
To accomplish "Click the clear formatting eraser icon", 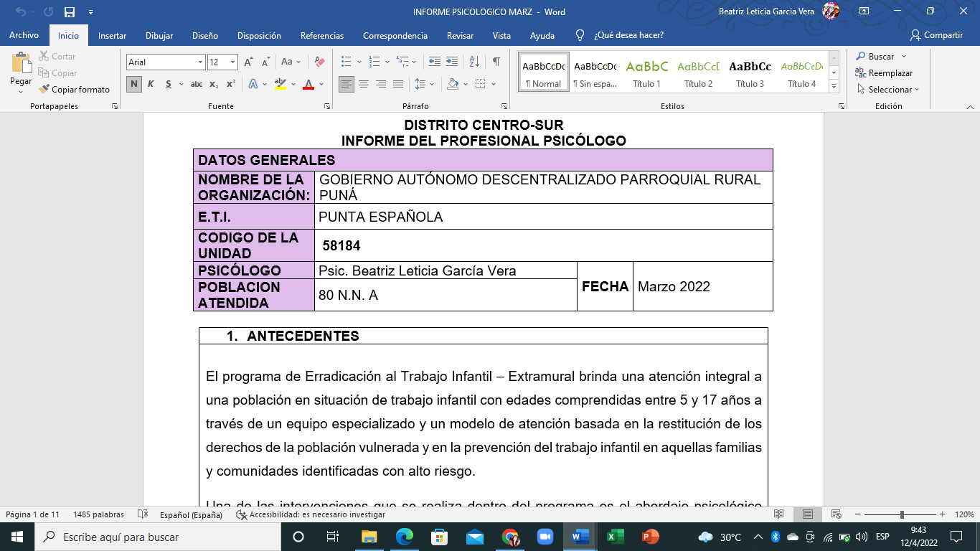I will pyautogui.click(x=320, y=62).
